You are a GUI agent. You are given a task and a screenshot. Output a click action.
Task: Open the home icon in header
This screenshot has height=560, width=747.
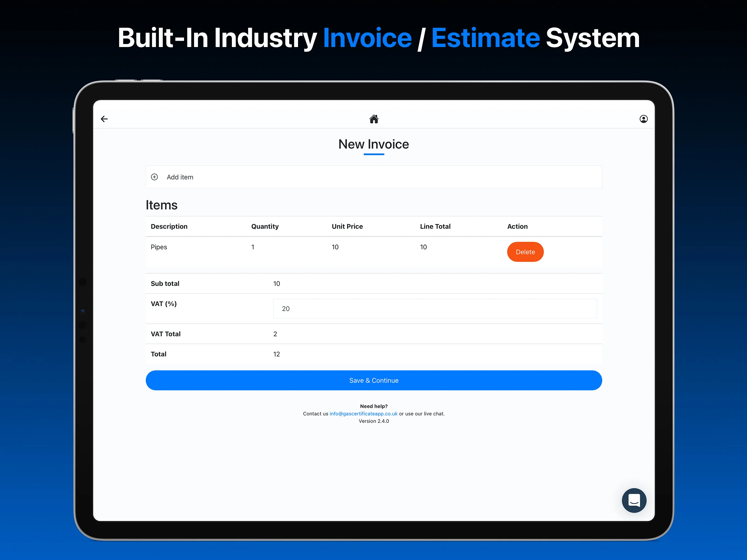coord(374,119)
